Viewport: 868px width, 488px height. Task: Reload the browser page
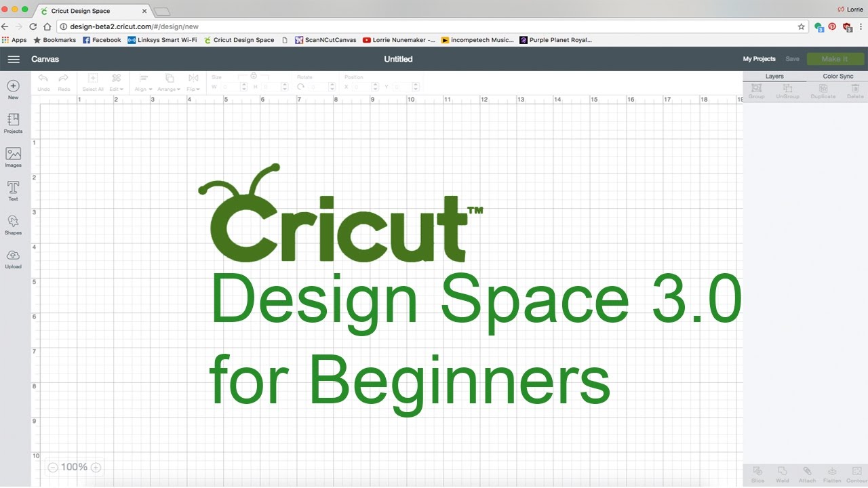pyautogui.click(x=33, y=26)
